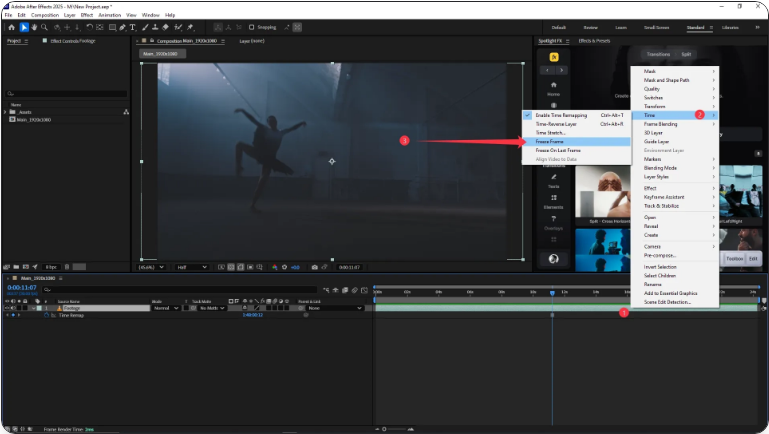Open the viewer resolution Half dropdown
Screen dimensions: 769x434
click(191, 267)
